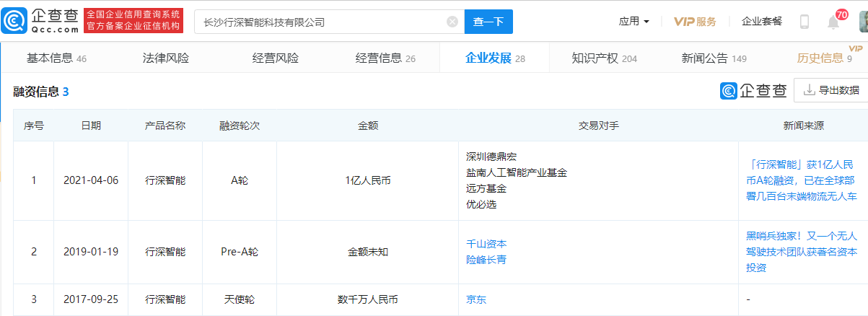This screenshot has width=868, height=316.
Task: Click the 导出数据 export button
Action: click(x=830, y=90)
